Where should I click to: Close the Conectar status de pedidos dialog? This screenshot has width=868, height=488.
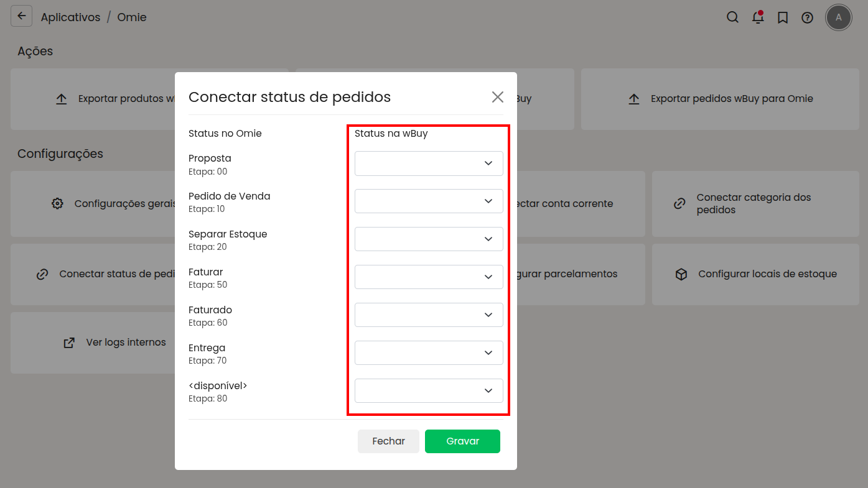(497, 97)
